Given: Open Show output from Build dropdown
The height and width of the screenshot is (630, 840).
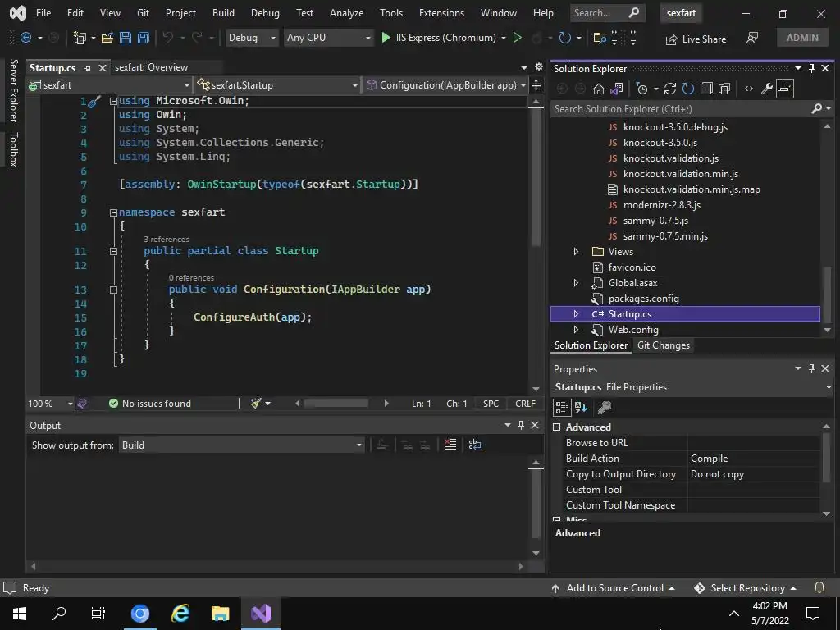Looking at the screenshot, I should (x=242, y=445).
